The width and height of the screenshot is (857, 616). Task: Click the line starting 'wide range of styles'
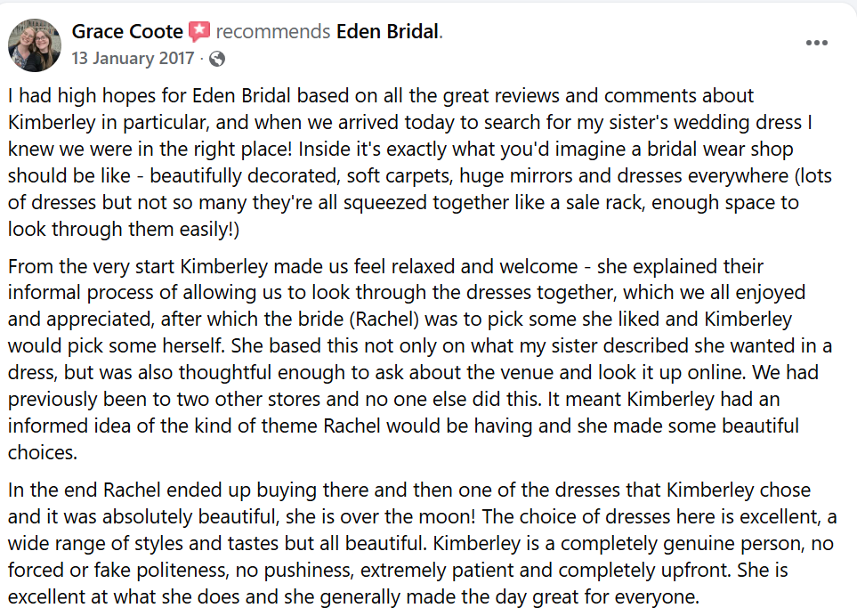click(x=420, y=544)
